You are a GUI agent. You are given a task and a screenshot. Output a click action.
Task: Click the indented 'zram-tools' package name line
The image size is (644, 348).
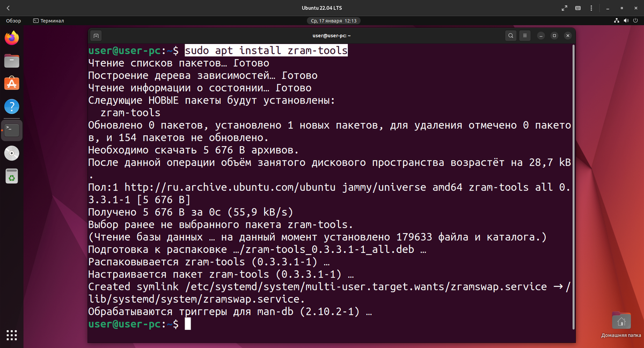[130, 113]
